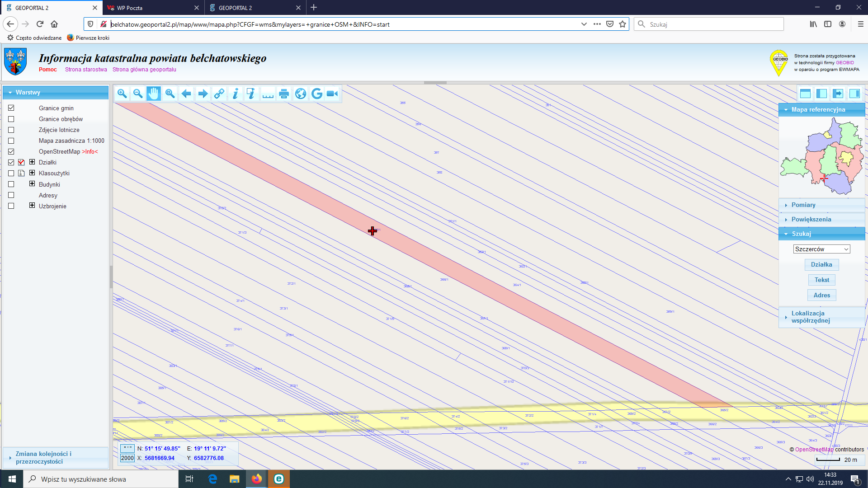Click the video camera toolbar icon
Viewport: 868px width, 488px height.
click(332, 94)
